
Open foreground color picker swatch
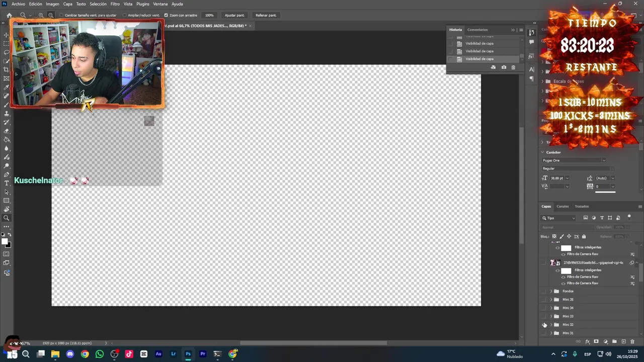[5, 242]
